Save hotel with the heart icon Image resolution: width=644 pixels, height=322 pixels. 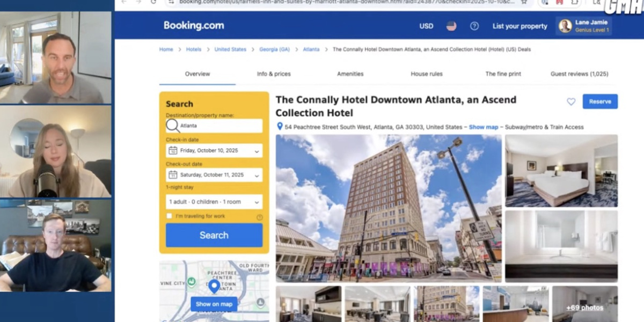pos(571,101)
